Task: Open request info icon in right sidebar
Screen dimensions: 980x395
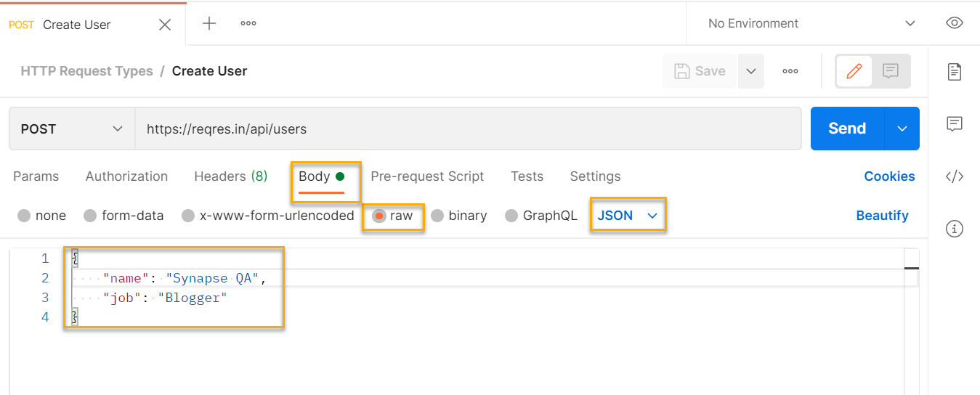Action: point(955,229)
